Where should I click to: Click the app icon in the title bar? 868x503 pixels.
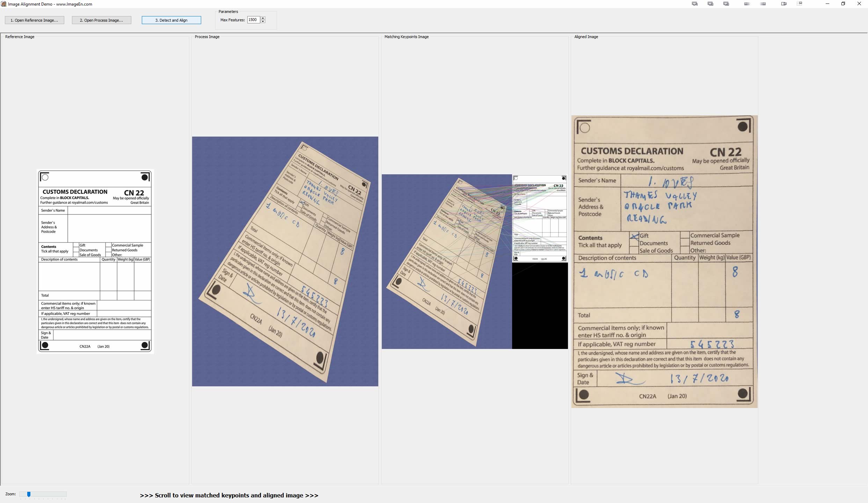pos(3,4)
